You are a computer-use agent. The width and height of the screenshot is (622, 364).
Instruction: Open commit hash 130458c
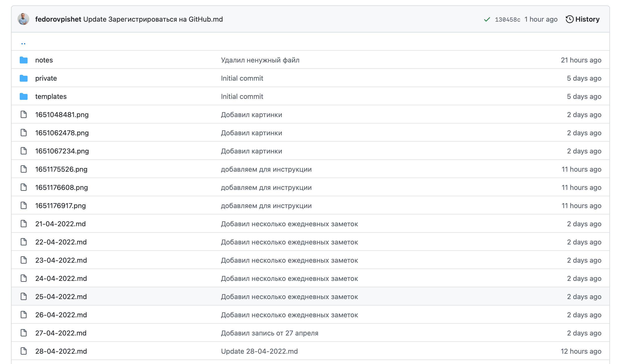[x=507, y=19]
